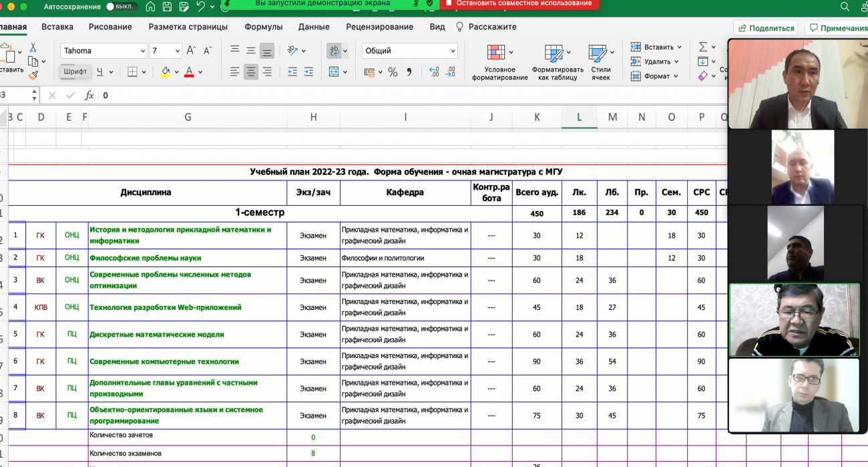Click the insert function fx icon
The image size is (868, 467).
(89, 96)
